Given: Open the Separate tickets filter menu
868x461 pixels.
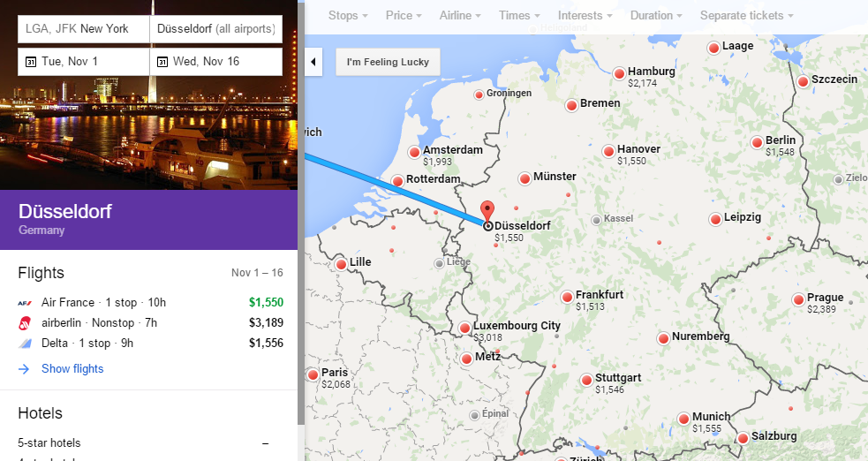Looking at the screenshot, I should coord(746,15).
